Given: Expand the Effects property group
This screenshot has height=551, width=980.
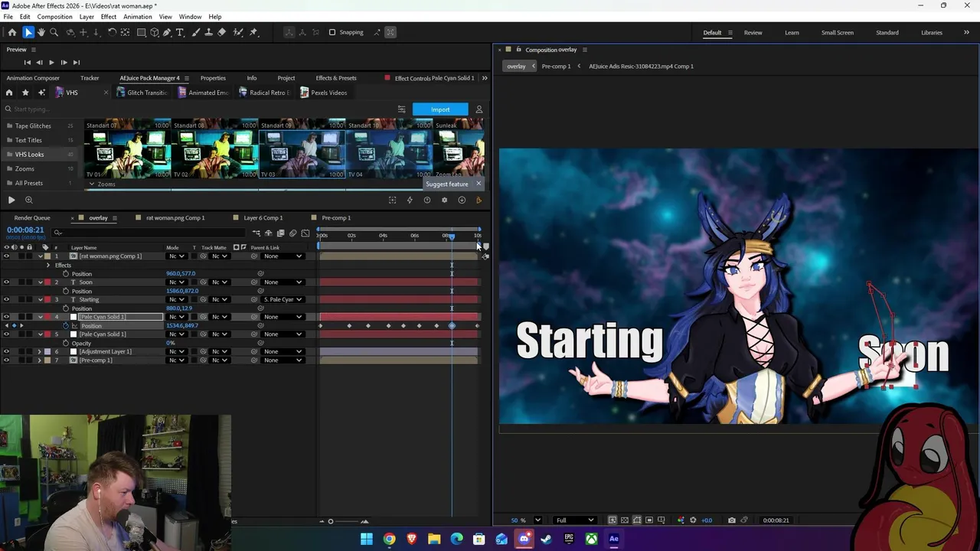Looking at the screenshot, I should 48,265.
